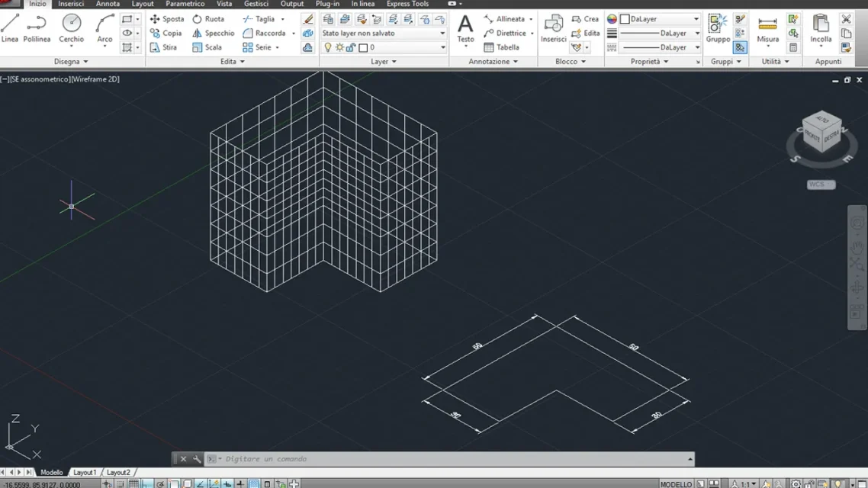Click command line customize wrench

[197, 459]
